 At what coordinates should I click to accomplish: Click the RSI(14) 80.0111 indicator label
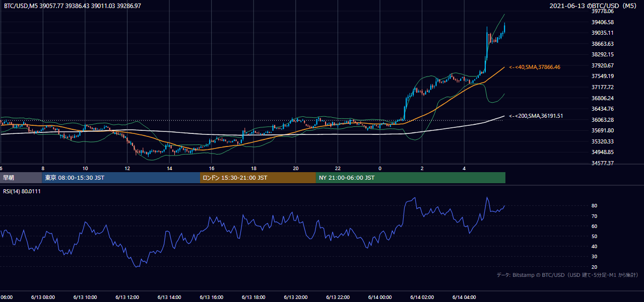pyautogui.click(x=22, y=191)
